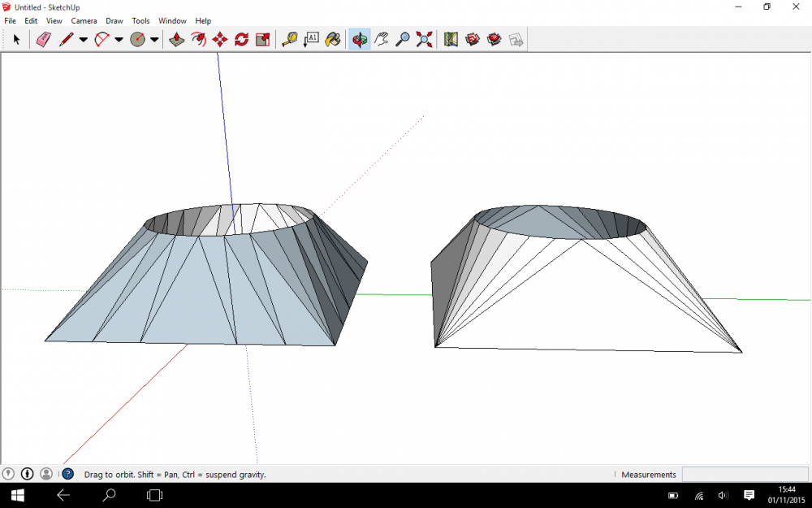Click the Zoom Extents tool
The width and height of the screenshot is (812, 508).
coord(424,39)
